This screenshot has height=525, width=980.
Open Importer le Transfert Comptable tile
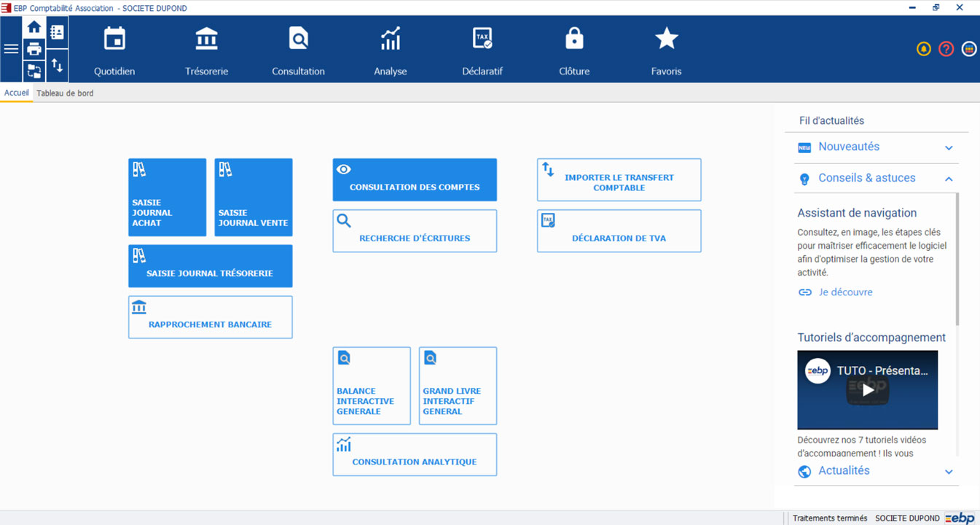tap(619, 180)
